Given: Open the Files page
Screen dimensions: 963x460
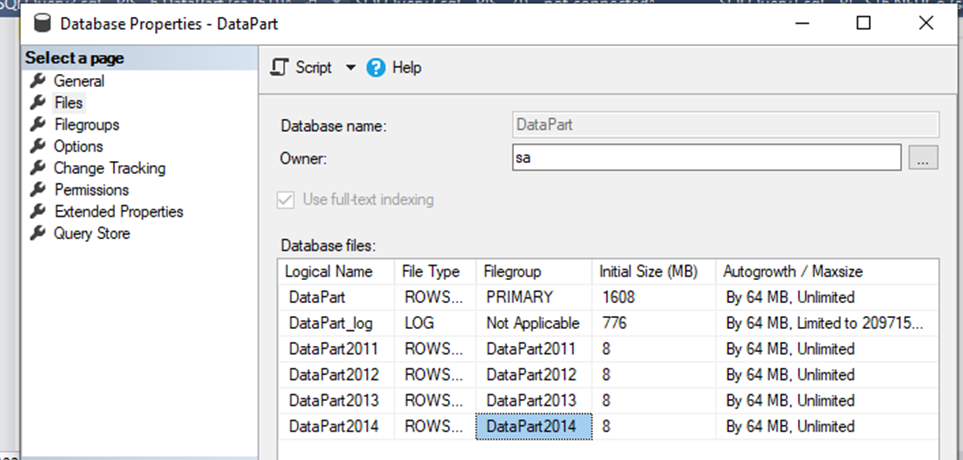Looking at the screenshot, I should point(68,103).
